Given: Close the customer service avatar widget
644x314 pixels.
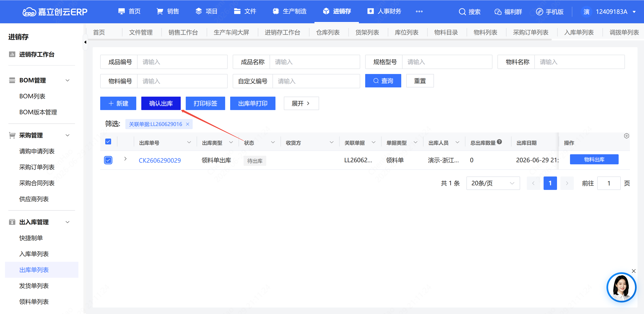Looking at the screenshot, I should pyautogui.click(x=634, y=271).
